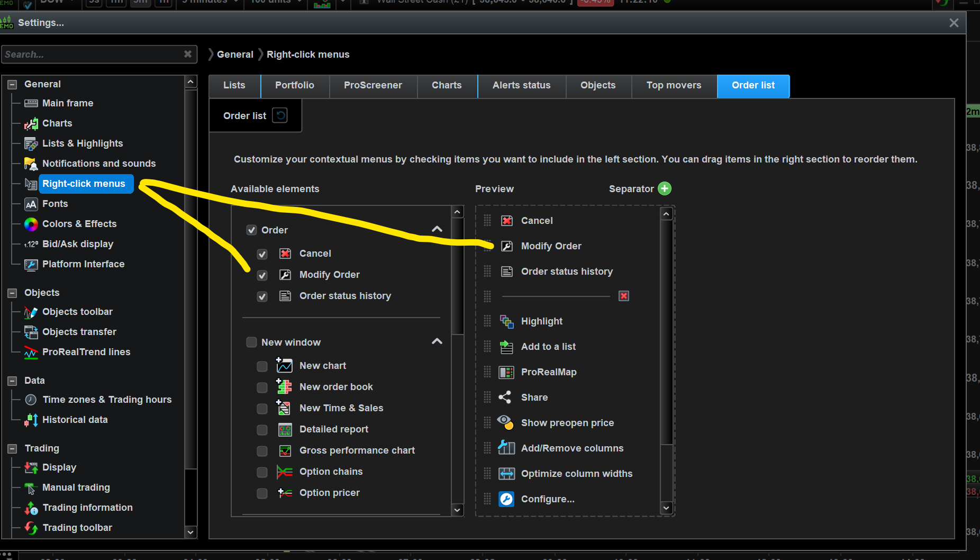Click the Main frame icon in sidebar

(31, 103)
